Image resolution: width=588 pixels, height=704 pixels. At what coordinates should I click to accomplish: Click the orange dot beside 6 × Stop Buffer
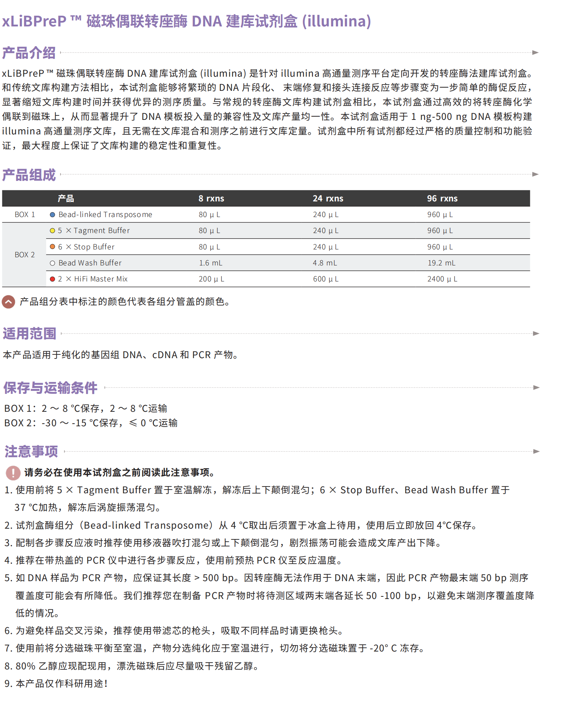[53, 247]
